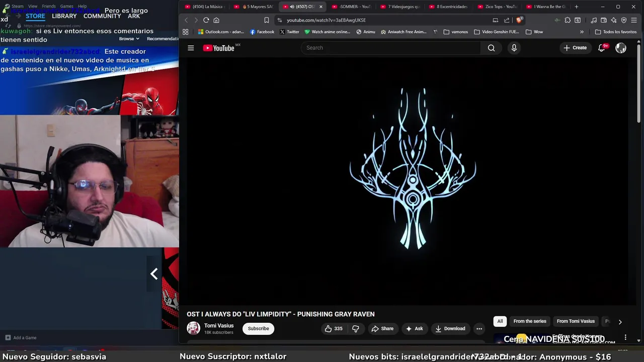Click the browser address bar URL
The width and height of the screenshot is (644, 362).
click(326, 20)
